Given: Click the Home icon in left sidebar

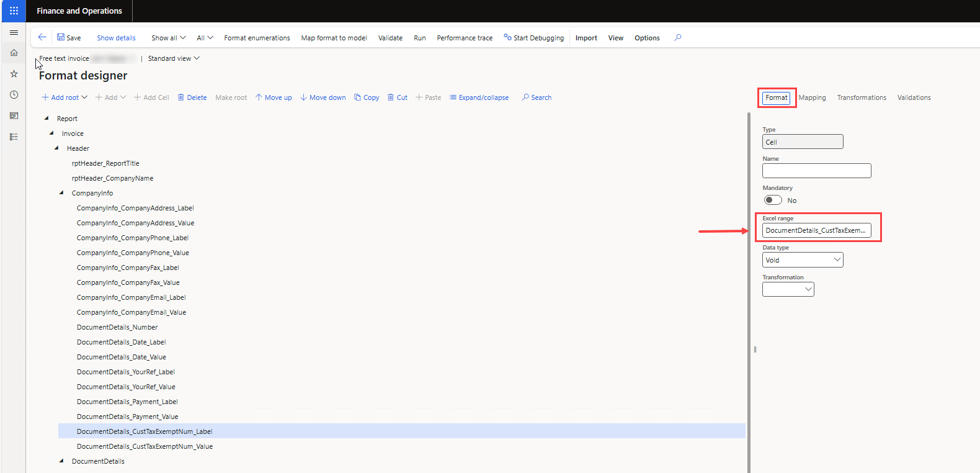Looking at the screenshot, I should tap(14, 53).
